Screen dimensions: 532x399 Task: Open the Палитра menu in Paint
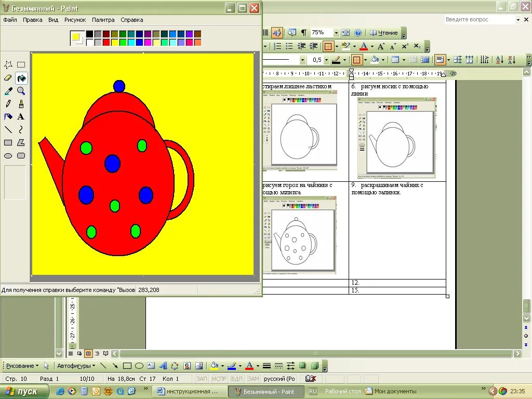tap(103, 20)
